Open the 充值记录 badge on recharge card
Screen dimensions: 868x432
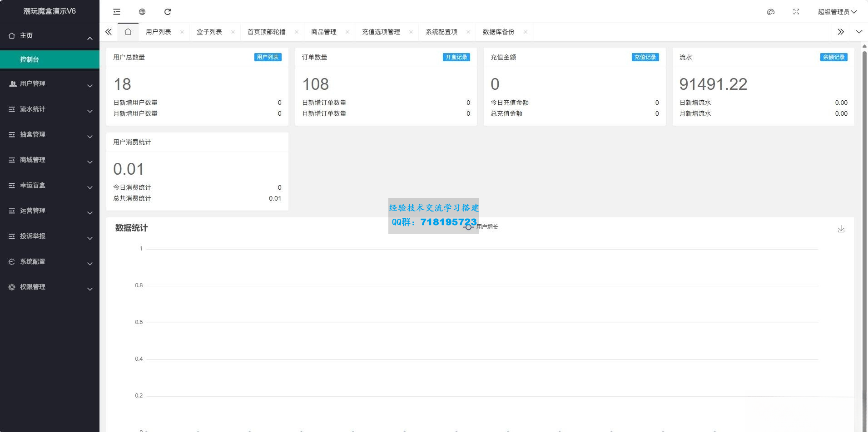coord(645,57)
